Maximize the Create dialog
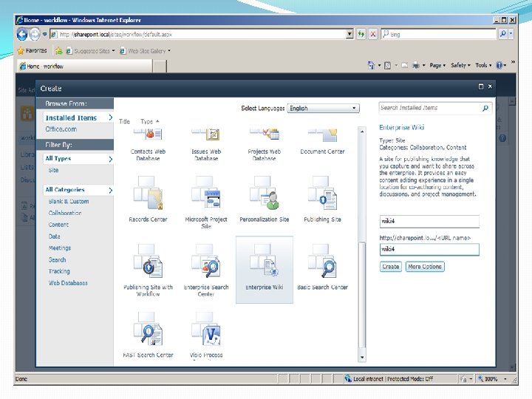The height and width of the screenshot is (399, 532). pos(481,86)
